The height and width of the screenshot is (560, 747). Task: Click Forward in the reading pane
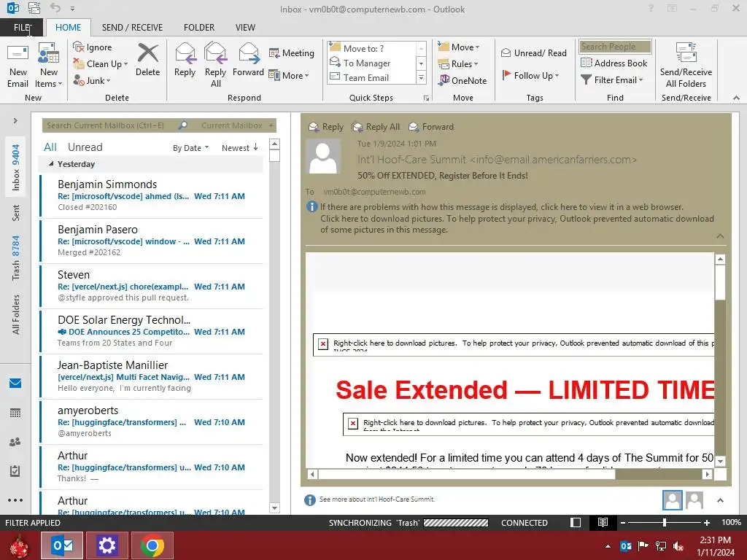pos(431,127)
